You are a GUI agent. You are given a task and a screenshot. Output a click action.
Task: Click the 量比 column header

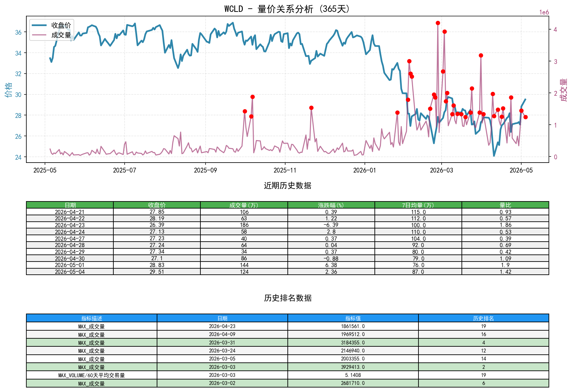pyautogui.click(x=505, y=205)
